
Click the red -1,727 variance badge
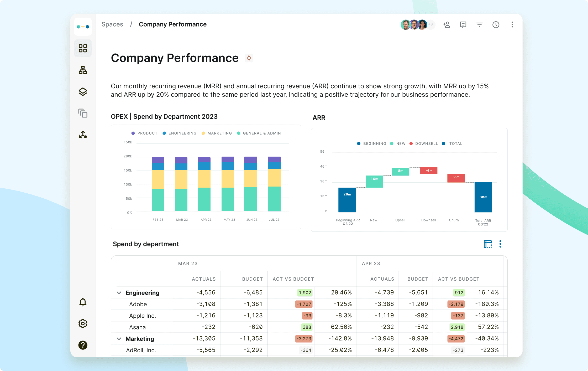304,304
